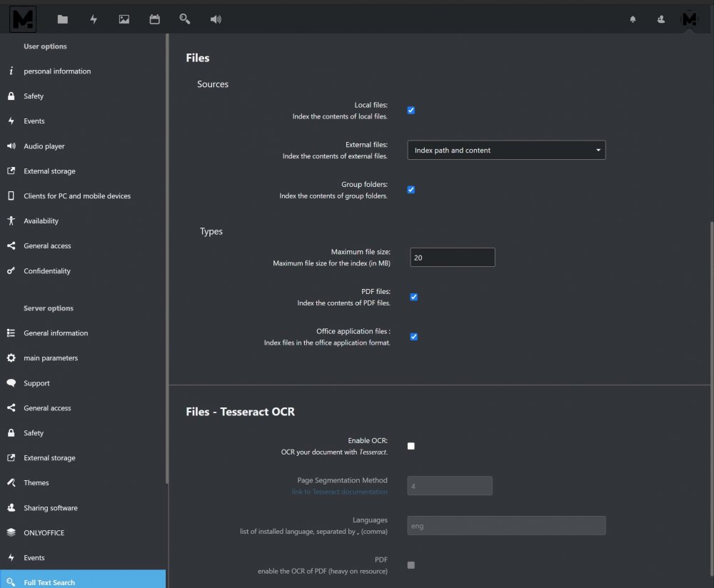714x588 pixels.
Task: Click the Maximum file size input field
Action: [x=452, y=258]
